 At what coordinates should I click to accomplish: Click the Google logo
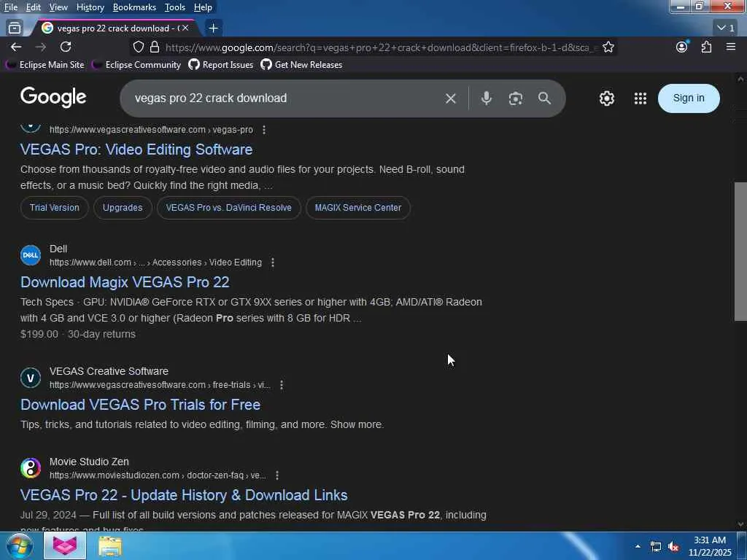[53, 98]
